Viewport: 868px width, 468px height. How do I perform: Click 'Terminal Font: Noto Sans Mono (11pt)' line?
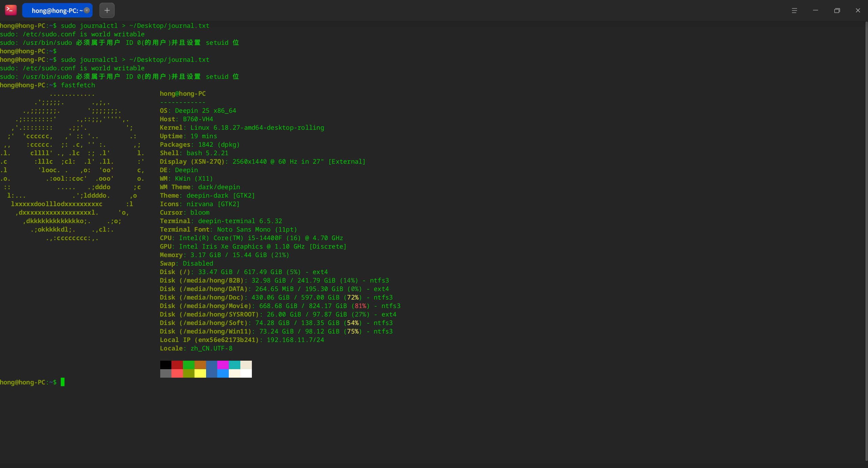[x=228, y=230]
